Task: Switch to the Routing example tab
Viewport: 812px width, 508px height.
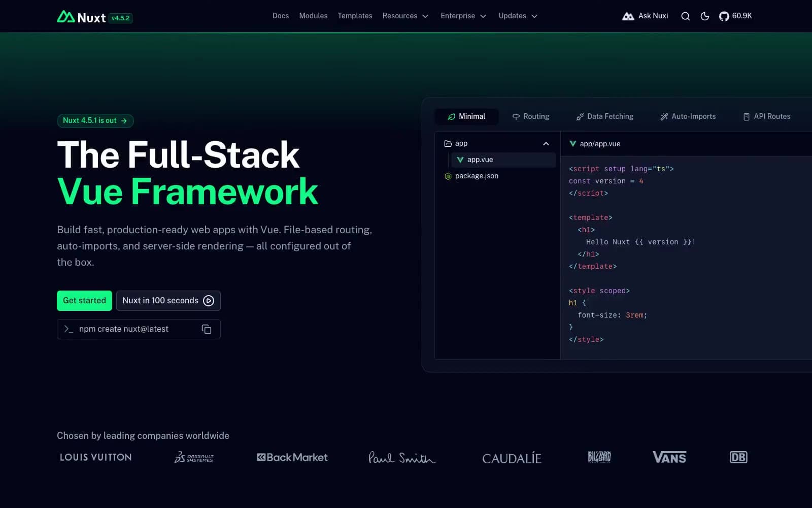Action: pyautogui.click(x=531, y=116)
